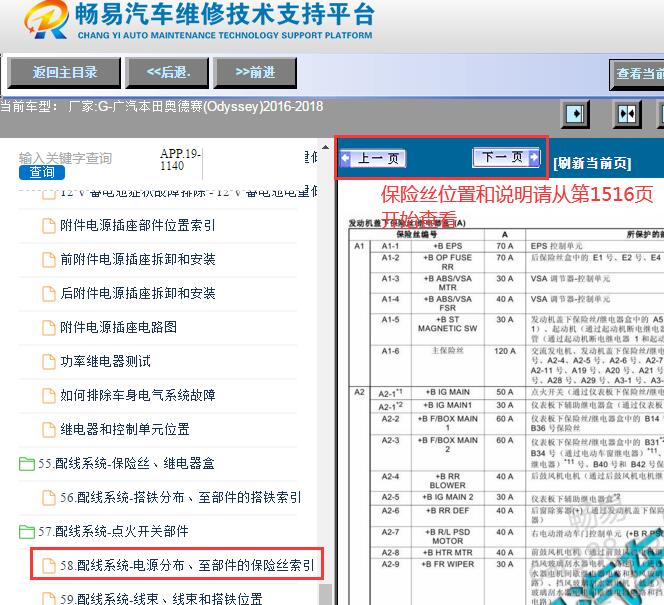
Task: Expand folder 57.配线系统-点火开关部件
Action: tap(113, 531)
